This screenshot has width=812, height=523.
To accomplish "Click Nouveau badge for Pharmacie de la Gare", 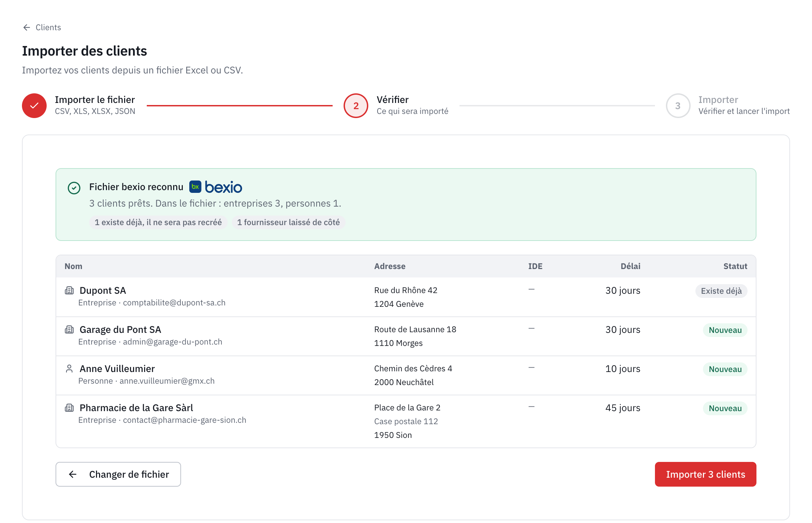I will coord(725,408).
